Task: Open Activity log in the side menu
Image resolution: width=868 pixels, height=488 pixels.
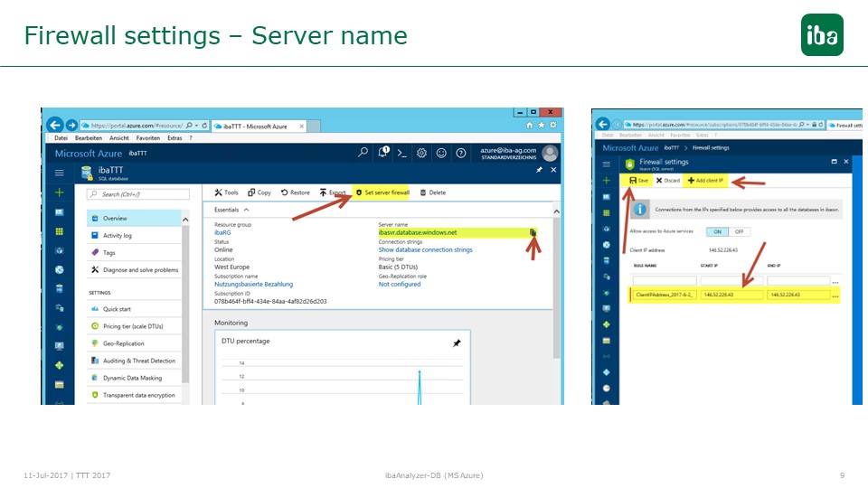Action: (134, 235)
